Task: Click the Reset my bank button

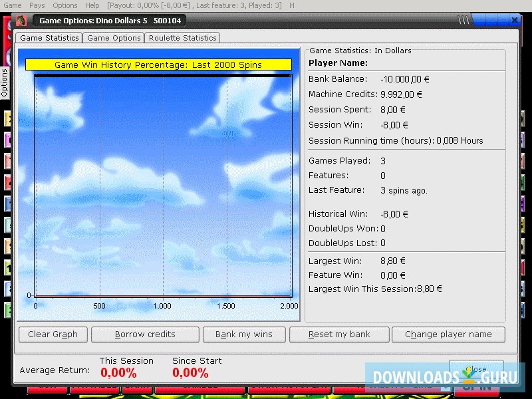Action: 338,334
